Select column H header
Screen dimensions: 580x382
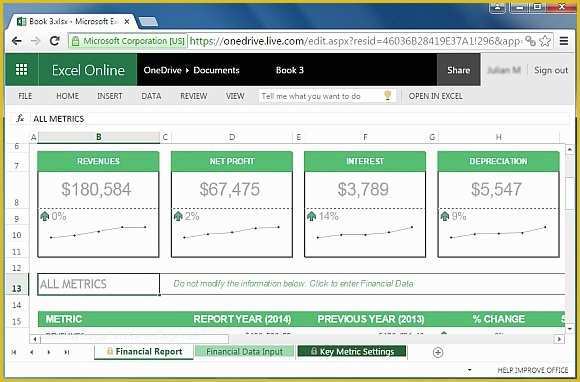pos(498,137)
